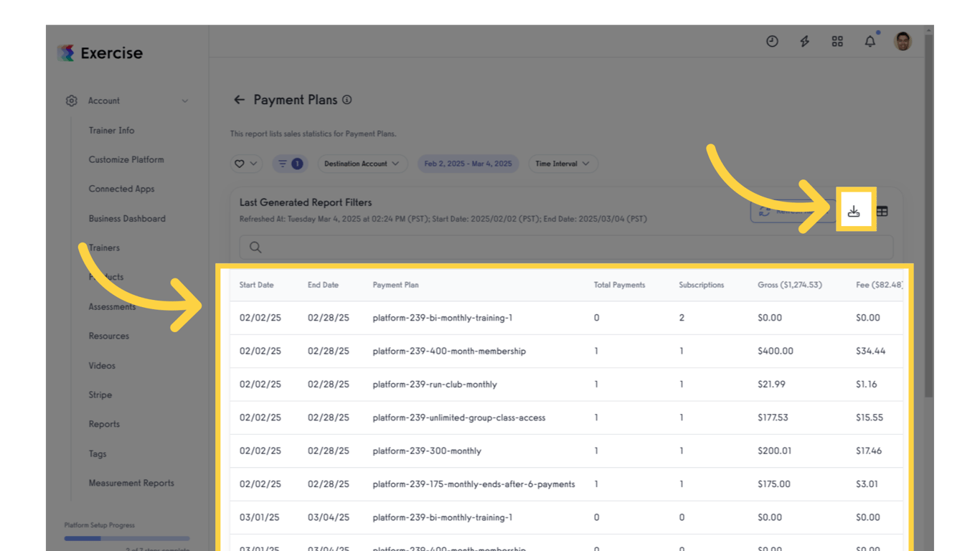Click the $21.99 gross value

pyautogui.click(x=771, y=385)
